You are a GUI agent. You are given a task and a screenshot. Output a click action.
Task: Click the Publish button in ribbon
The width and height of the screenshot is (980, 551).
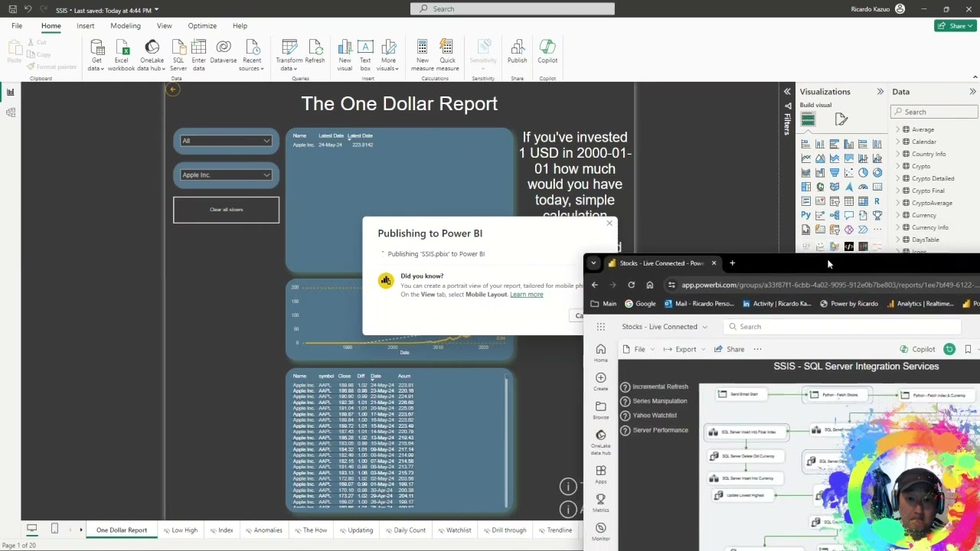(517, 52)
